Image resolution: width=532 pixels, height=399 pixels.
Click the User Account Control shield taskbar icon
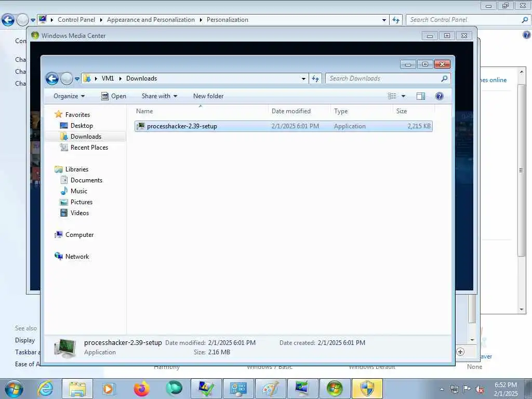(367, 389)
